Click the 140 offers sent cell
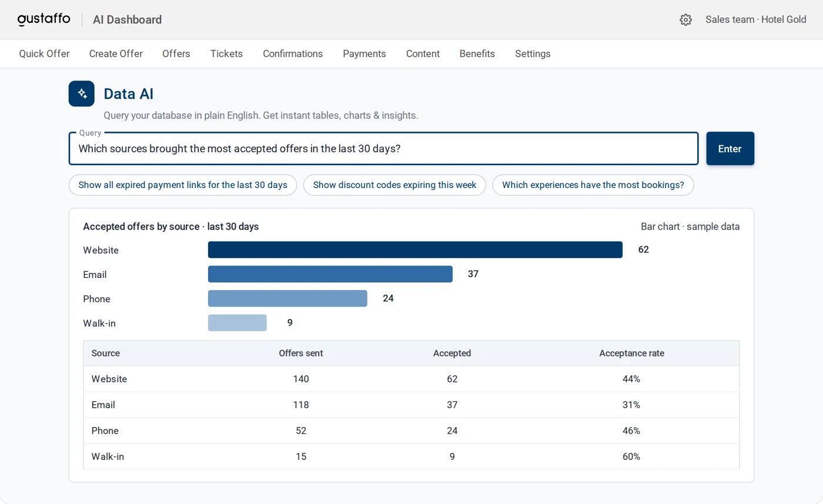 (301, 379)
